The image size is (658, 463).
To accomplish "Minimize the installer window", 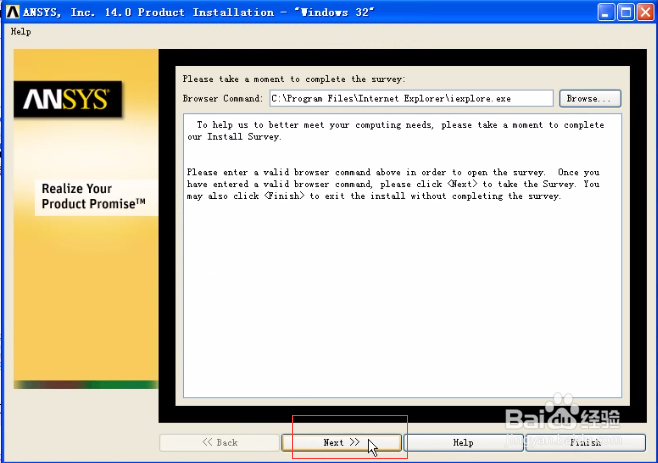I will (x=606, y=12).
